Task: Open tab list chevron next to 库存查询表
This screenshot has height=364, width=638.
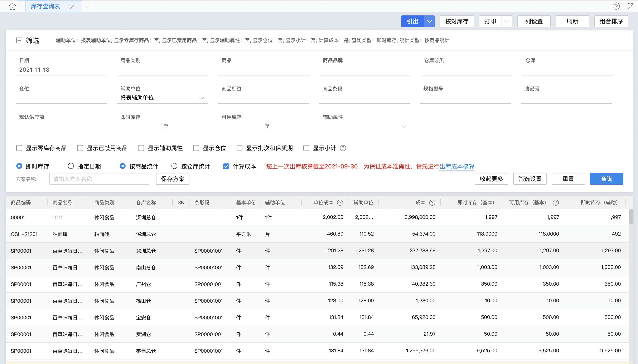Action: click(x=87, y=6)
